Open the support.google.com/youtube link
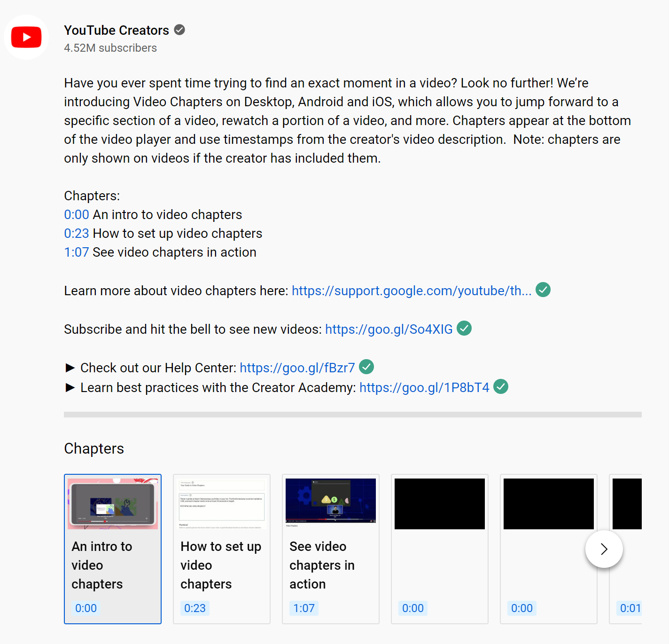669x644 pixels. [412, 291]
